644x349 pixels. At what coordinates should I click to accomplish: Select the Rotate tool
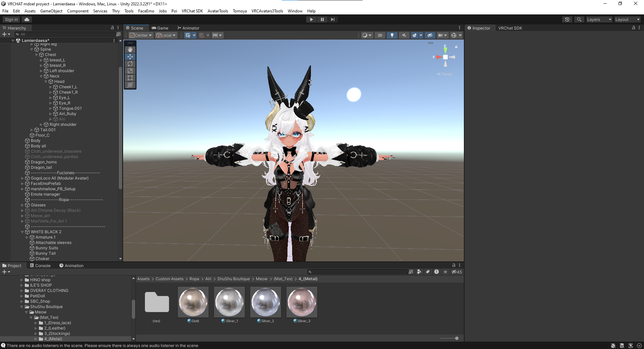[130, 64]
